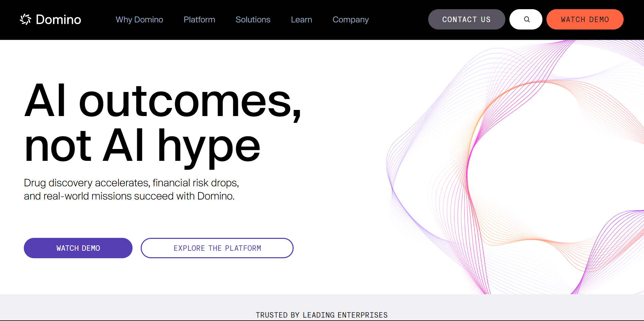Expand the Solutions menu
This screenshot has height=321, width=644.
[253, 20]
